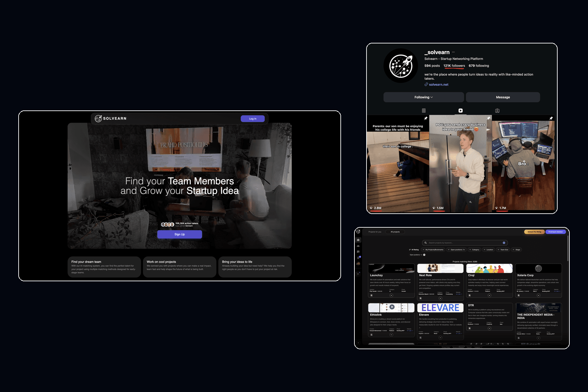Open the Stage filter dropdown
The width and height of the screenshot is (588, 392).
(516, 250)
